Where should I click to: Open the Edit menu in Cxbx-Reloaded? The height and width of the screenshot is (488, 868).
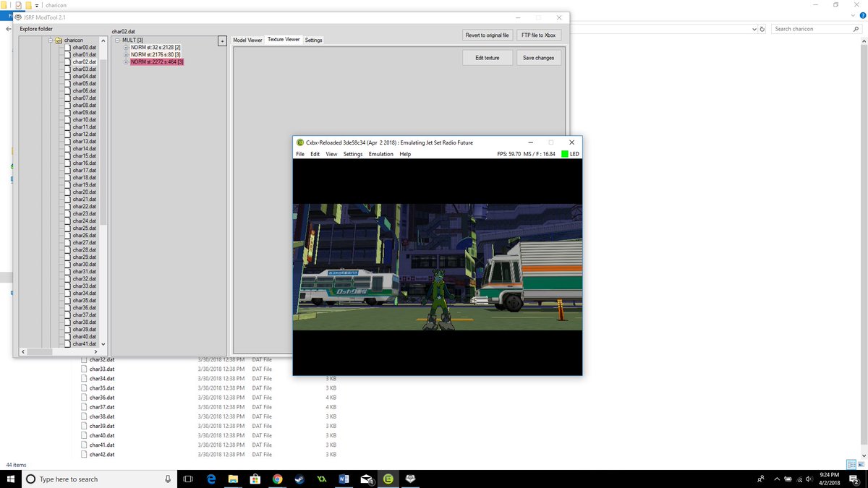(315, 154)
